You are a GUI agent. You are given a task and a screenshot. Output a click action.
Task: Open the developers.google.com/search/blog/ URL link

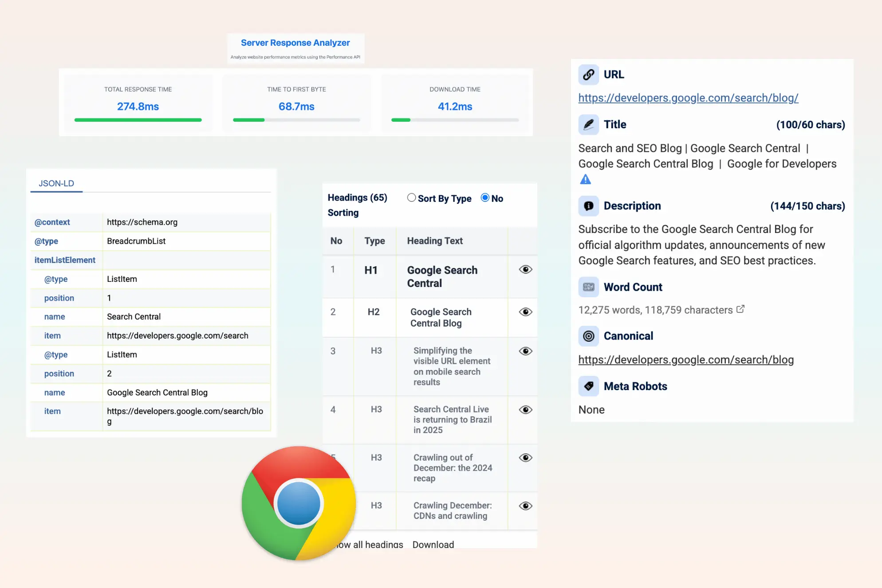coord(688,98)
